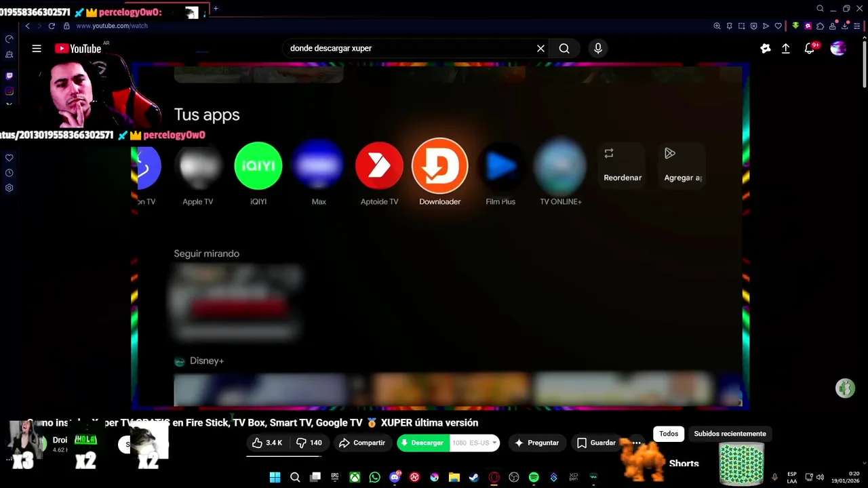
Task: Save video with Guardar button
Action: pos(596,443)
